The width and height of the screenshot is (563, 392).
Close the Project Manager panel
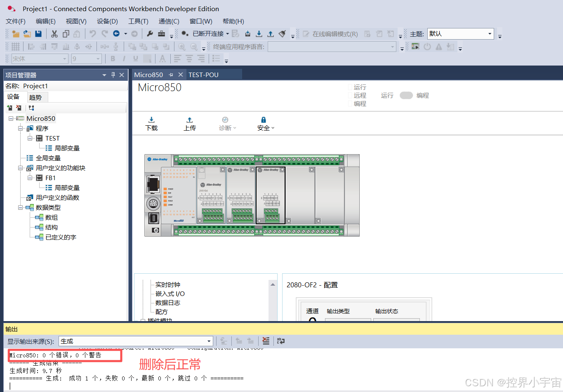(122, 75)
